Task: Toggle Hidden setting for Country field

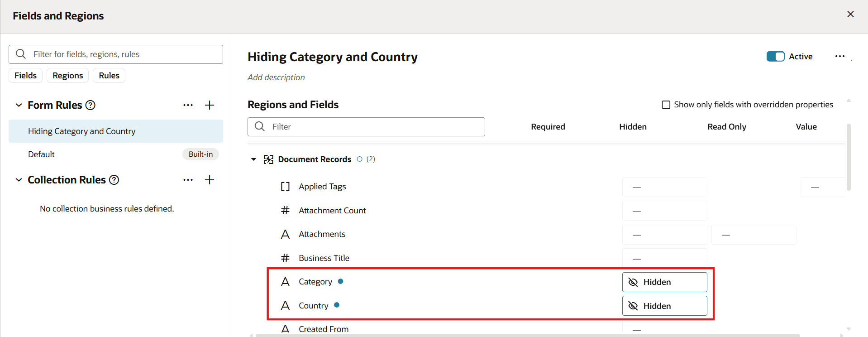Action: point(664,306)
